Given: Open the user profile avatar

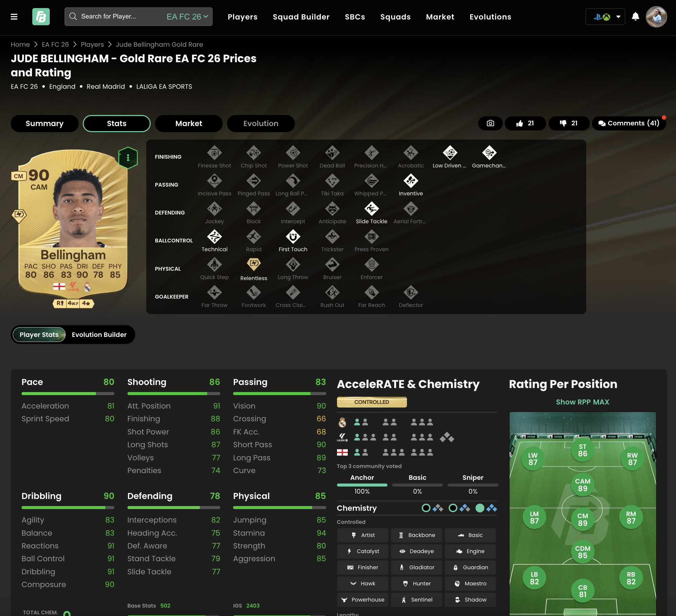Looking at the screenshot, I should (656, 17).
